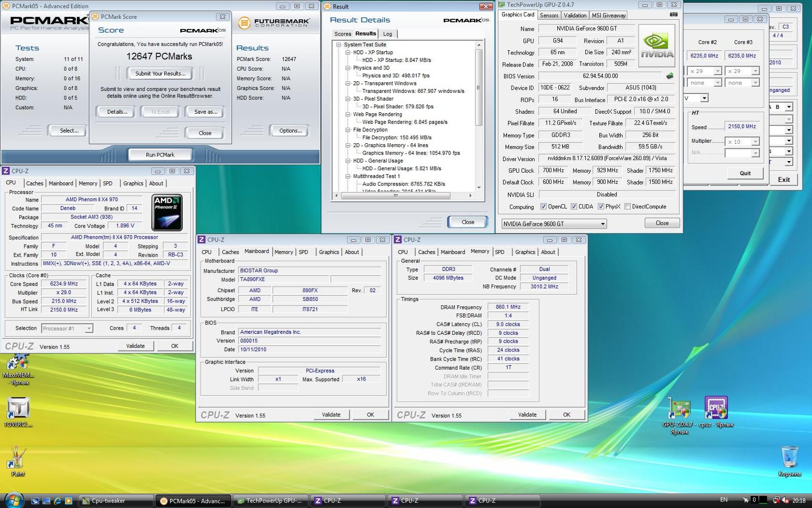Click the Futuremark logo in PCMark05
Image resolution: width=812 pixels, height=508 pixels.
pos(274,23)
